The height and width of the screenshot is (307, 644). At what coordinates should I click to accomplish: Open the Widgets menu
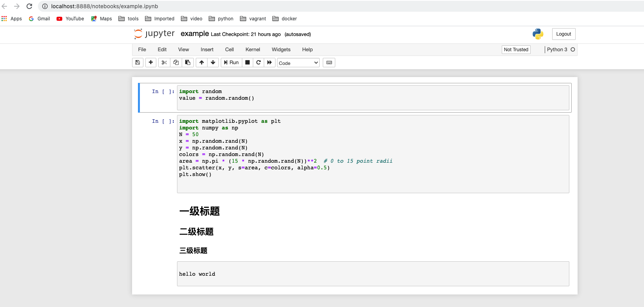tap(281, 50)
